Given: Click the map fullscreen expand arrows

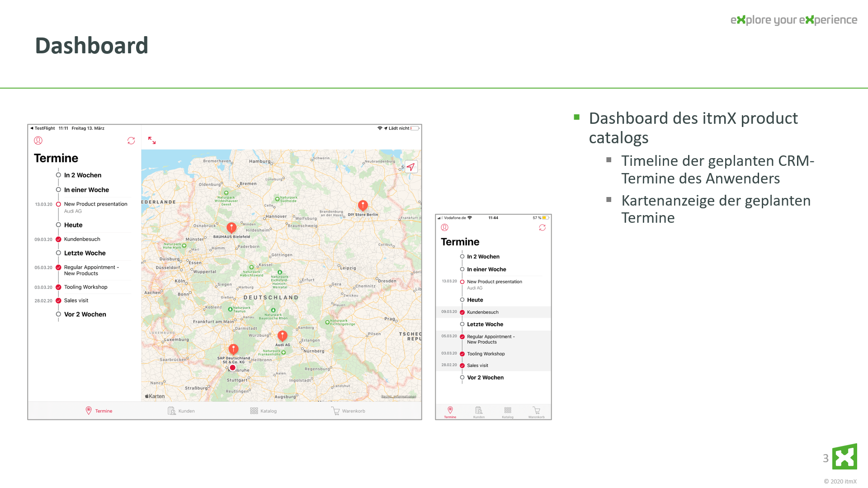Looking at the screenshot, I should tap(152, 141).
